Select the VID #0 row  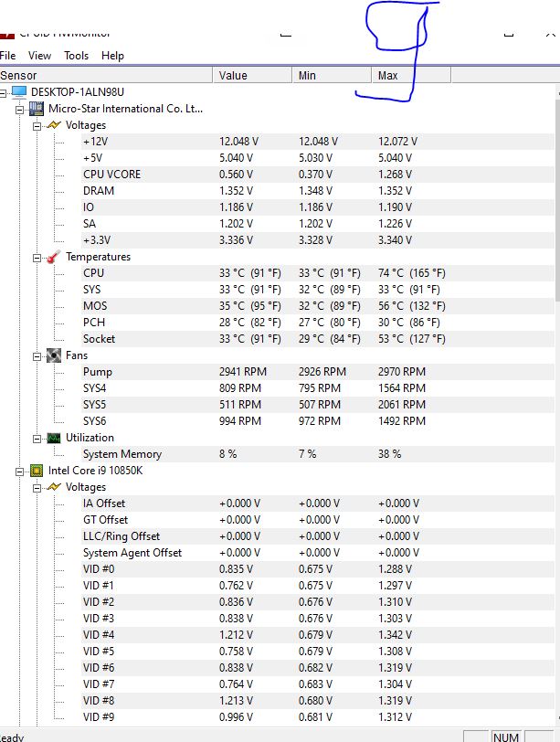coord(318,569)
